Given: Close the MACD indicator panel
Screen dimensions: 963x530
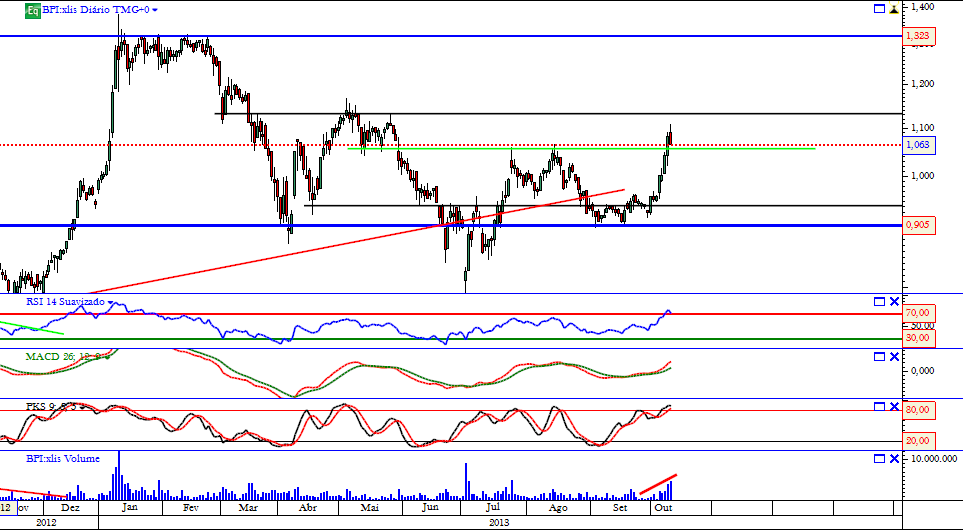Looking at the screenshot, I should click(894, 357).
